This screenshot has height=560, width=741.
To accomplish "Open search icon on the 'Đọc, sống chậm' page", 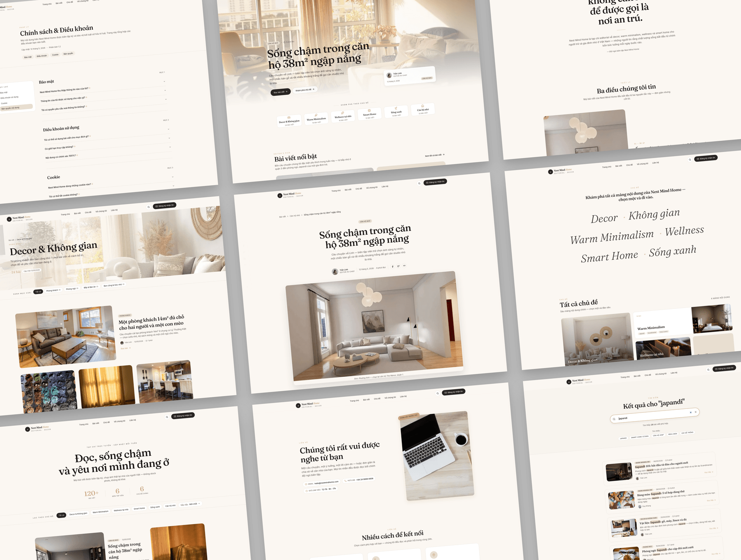I will click(x=167, y=417).
